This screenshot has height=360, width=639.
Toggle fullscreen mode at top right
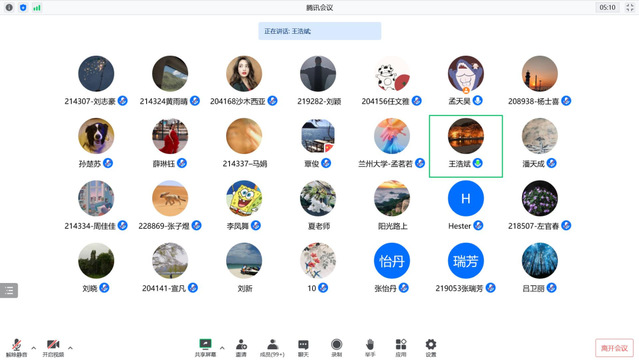point(630,7)
